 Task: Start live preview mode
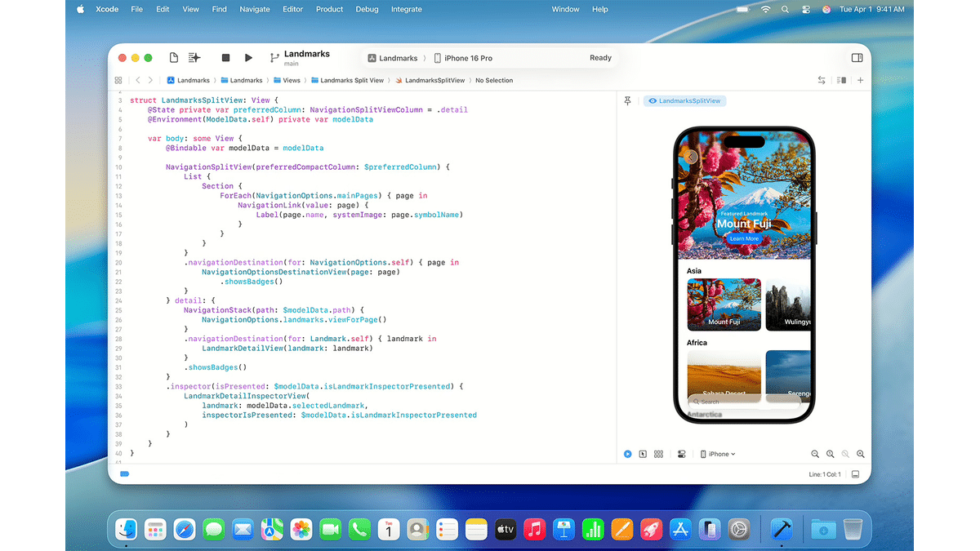click(627, 454)
